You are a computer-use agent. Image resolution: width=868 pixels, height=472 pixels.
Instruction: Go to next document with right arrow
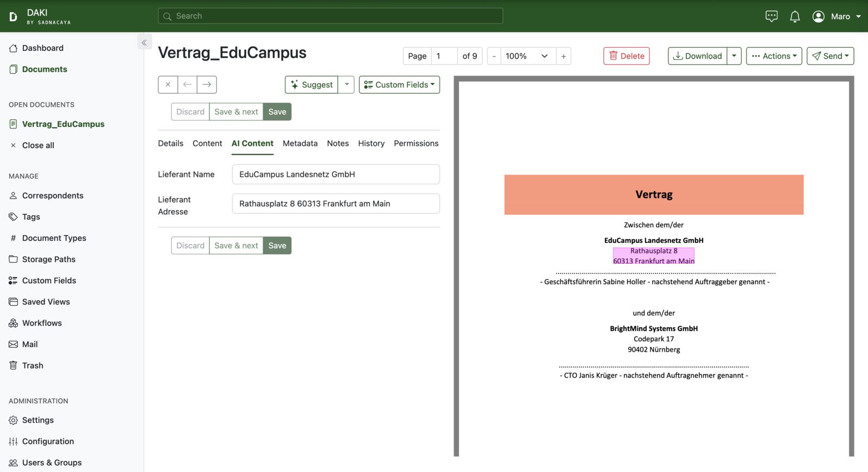[207, 85]
